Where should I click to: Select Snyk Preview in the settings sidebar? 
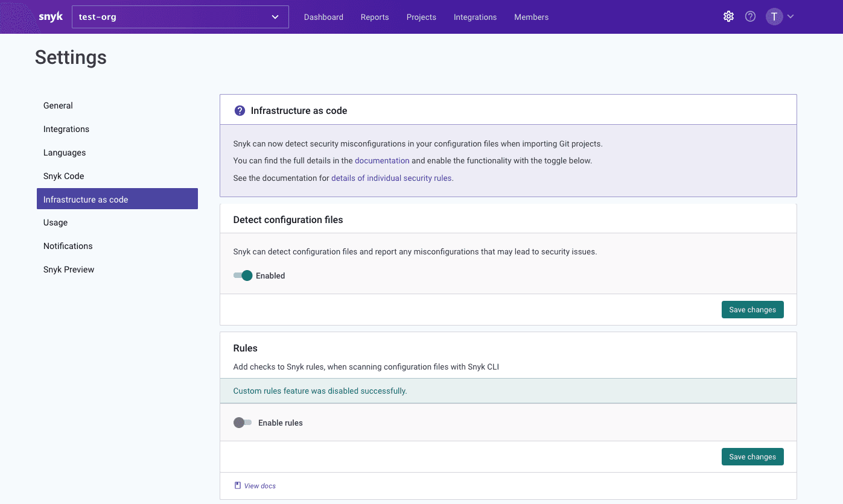117,269
